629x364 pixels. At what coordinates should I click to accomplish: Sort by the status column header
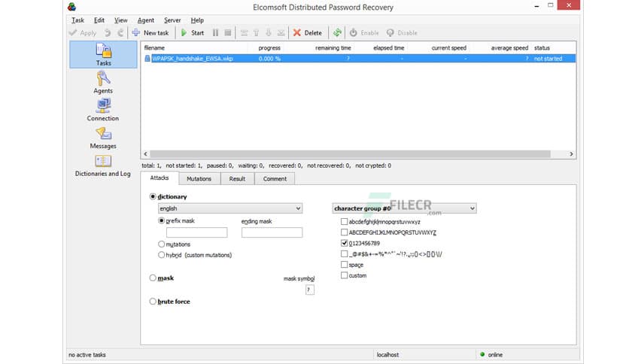[542, 47]
